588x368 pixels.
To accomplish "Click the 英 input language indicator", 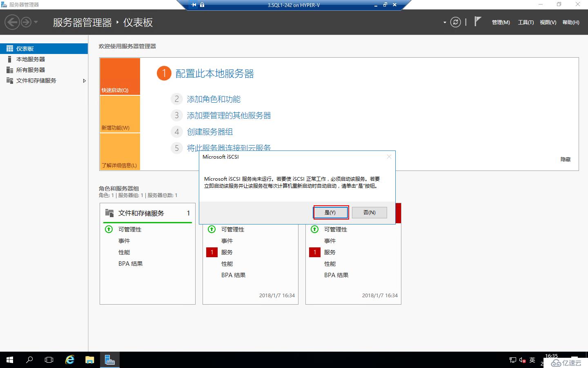I will click(532, 360).
